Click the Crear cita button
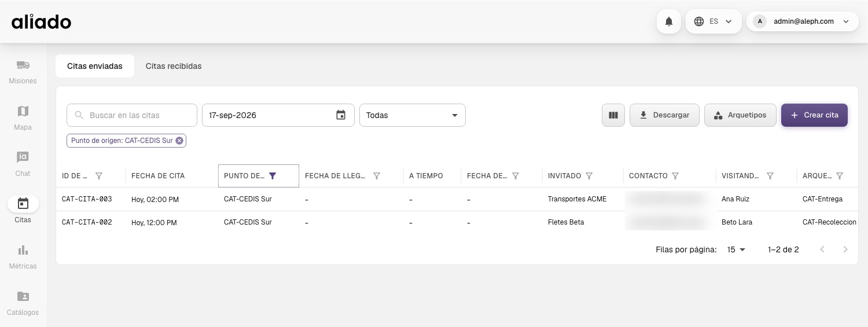The height and width of the screenshot is (327, 868). [814, 115]
